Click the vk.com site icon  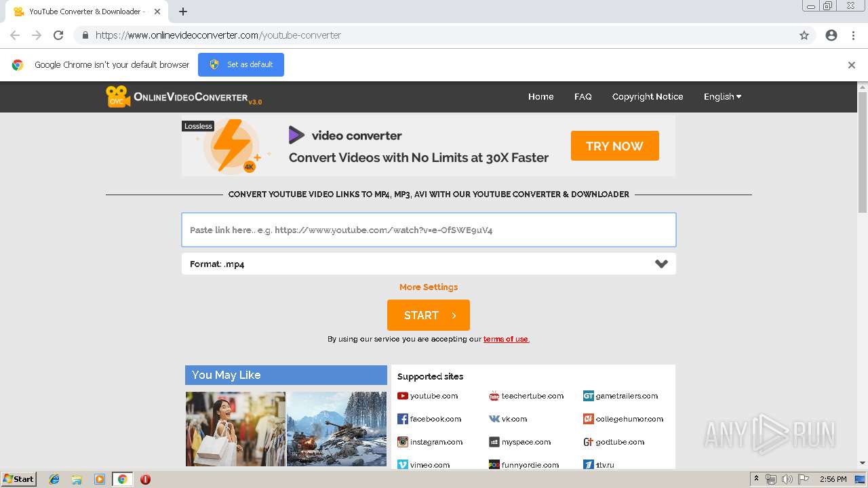494,419
